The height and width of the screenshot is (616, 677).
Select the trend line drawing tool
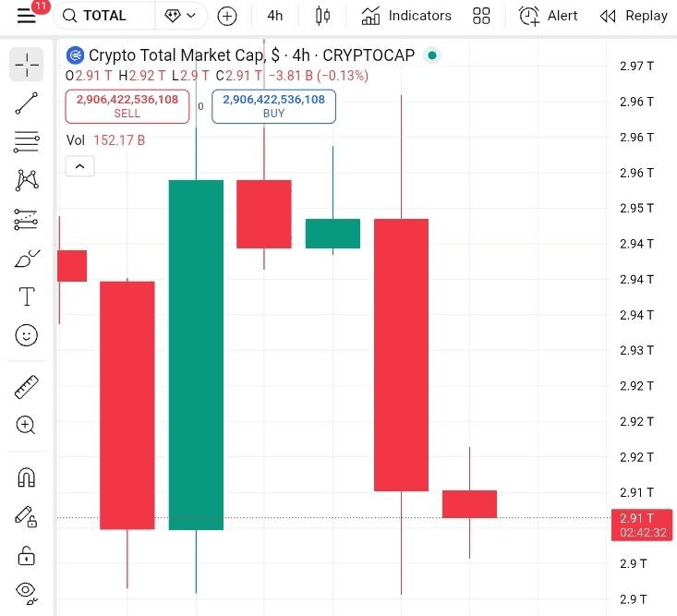[27, 103]
